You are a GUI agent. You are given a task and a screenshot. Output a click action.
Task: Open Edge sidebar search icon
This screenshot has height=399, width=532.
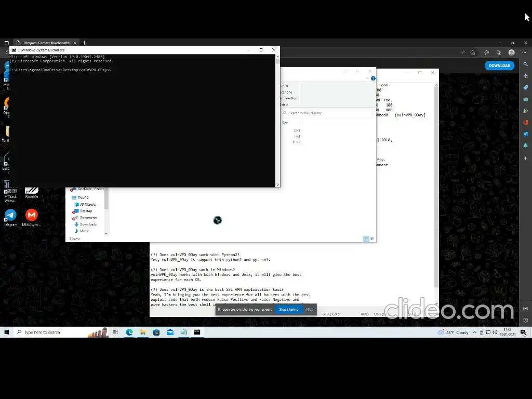(x=525, y=64)
